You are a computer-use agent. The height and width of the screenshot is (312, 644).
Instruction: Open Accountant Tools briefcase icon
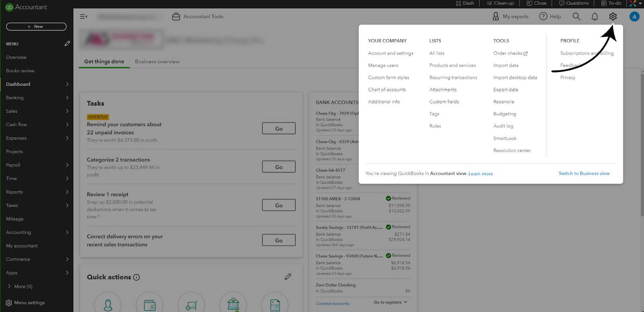tap(176, 16)
